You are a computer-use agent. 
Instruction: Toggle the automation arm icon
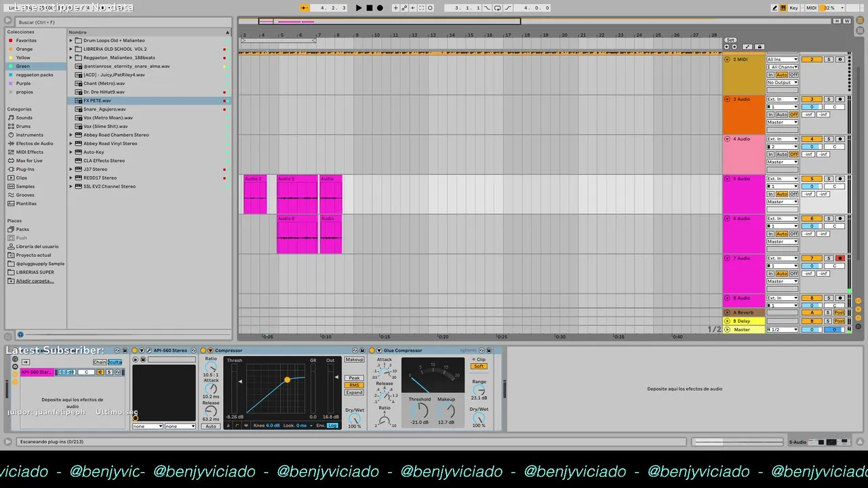pos(404,8)
